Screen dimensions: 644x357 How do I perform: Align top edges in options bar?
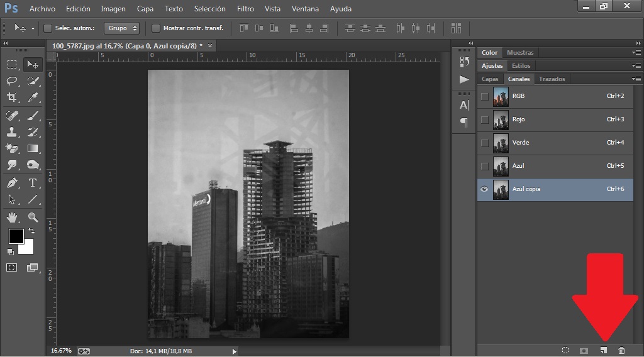pos(244,28)
